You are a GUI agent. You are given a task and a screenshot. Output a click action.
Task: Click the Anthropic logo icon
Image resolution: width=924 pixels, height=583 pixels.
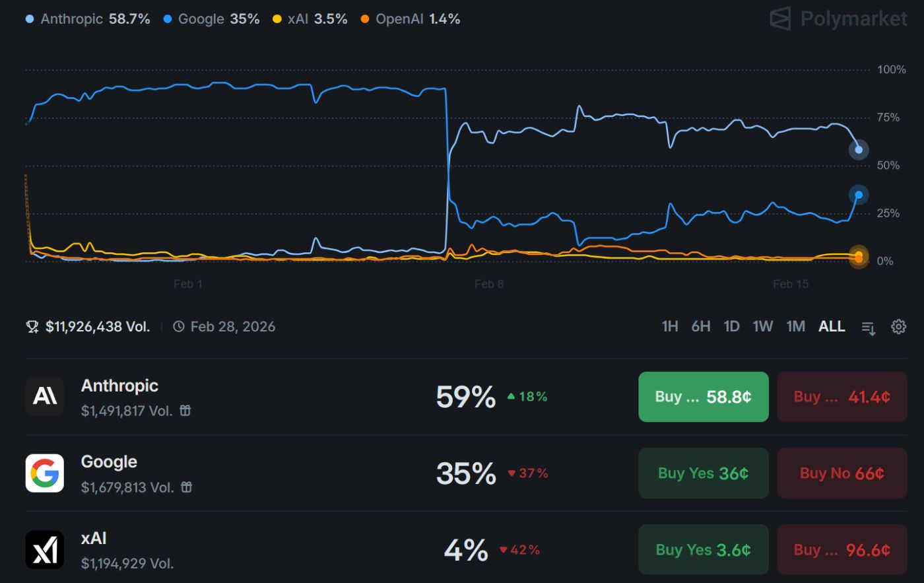point(45,396)
